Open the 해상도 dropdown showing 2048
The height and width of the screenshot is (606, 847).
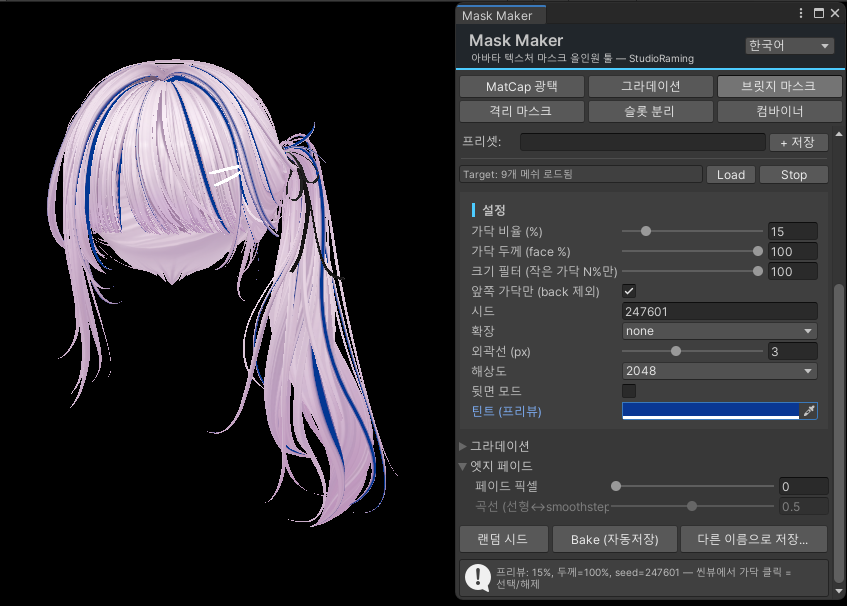[720, 371]
